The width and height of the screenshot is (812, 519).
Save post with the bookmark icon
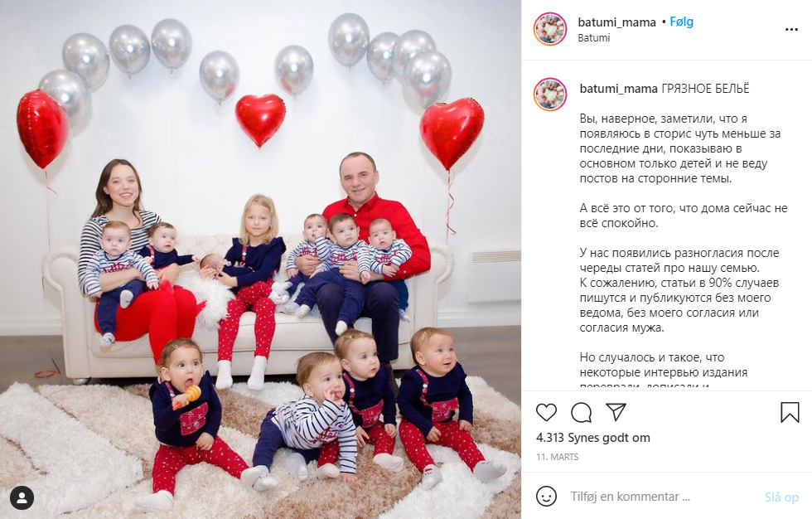[x=790, y=412]
